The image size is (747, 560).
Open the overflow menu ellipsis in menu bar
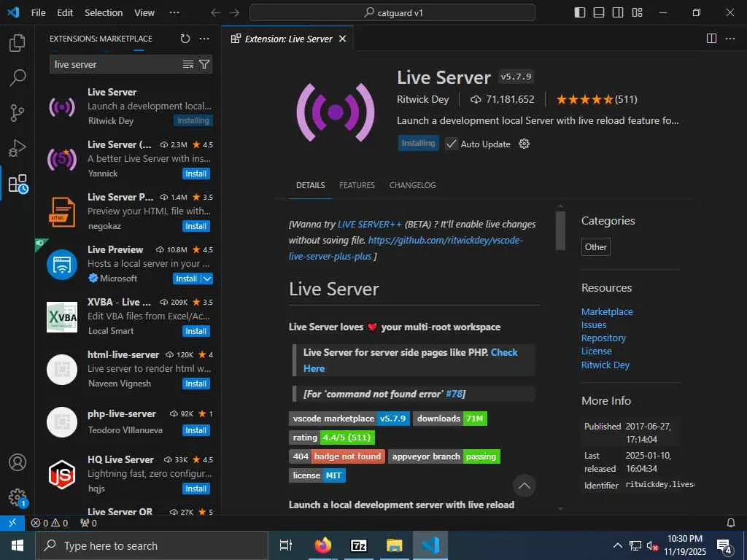pos(174,12)
